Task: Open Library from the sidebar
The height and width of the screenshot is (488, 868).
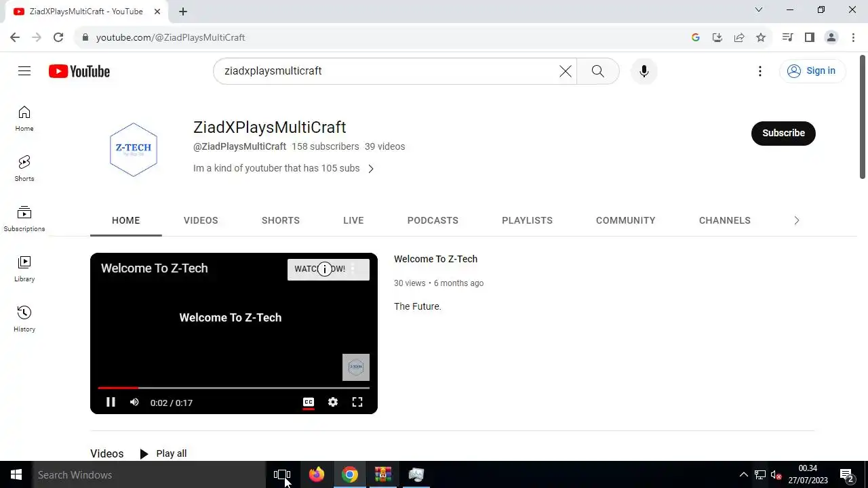Action: (24, 269)
